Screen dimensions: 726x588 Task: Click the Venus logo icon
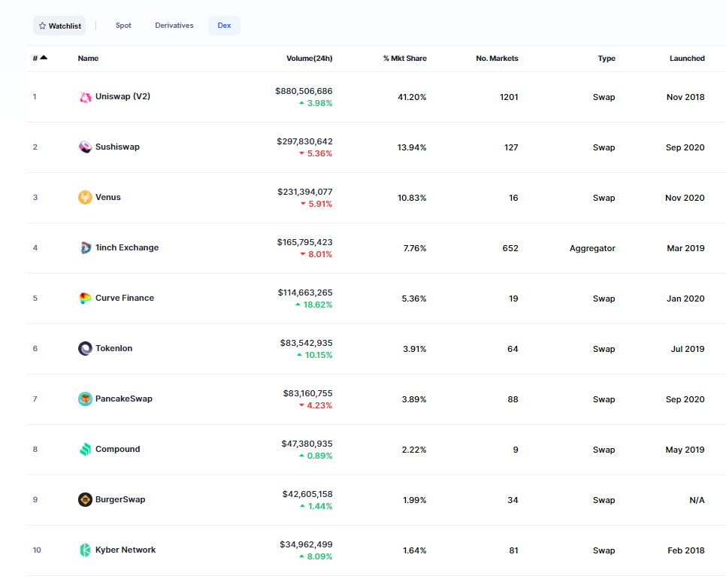(85, 198)
